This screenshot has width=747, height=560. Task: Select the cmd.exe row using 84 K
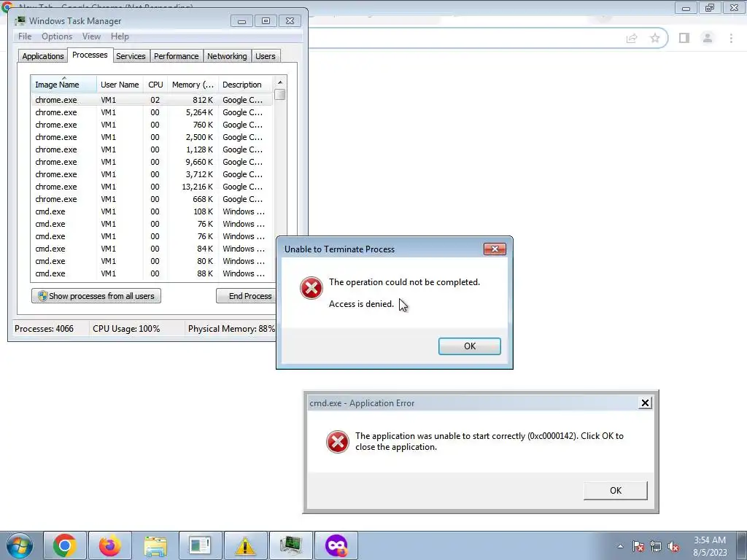[x=152, y=249]
